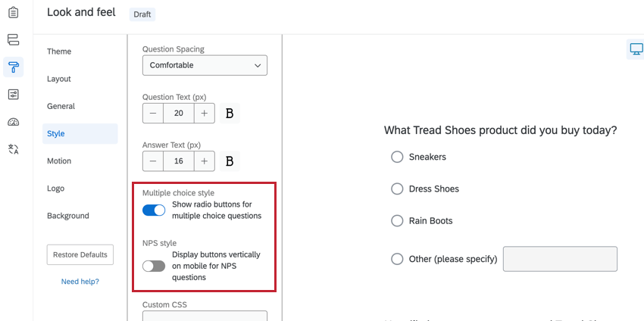This screenshot has height=321, width=644.
Task: Open the Need help? link
Action: [80, 282]
